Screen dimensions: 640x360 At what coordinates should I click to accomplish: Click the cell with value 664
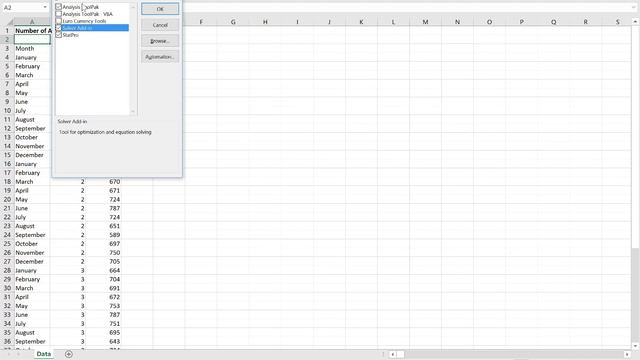pyautogui.click(x=104, y=270)
